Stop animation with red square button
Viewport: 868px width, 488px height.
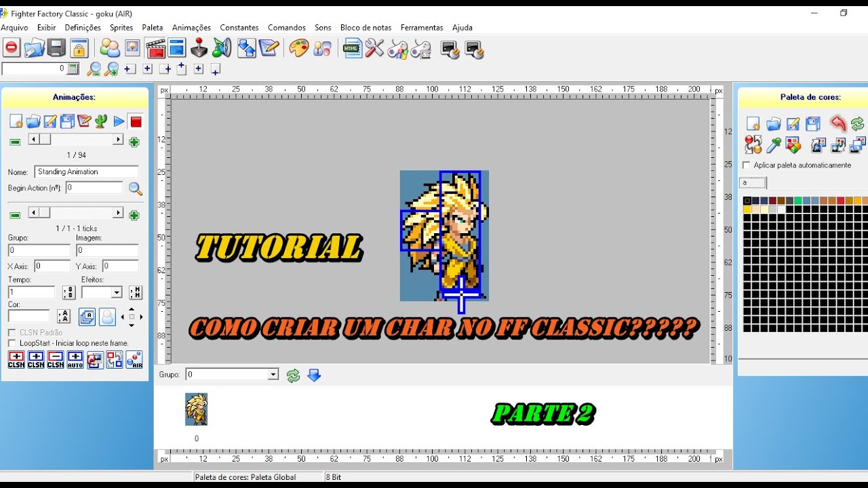pos(136,121)
